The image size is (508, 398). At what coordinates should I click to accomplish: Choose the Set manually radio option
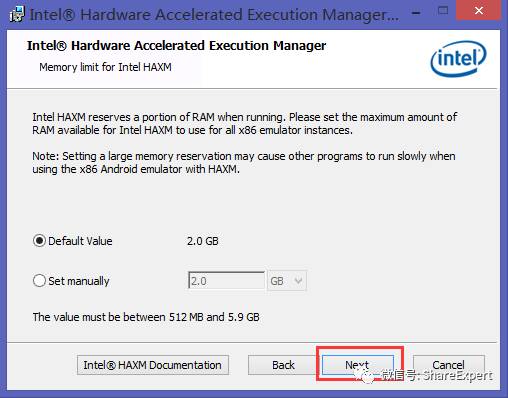[39, 281]
